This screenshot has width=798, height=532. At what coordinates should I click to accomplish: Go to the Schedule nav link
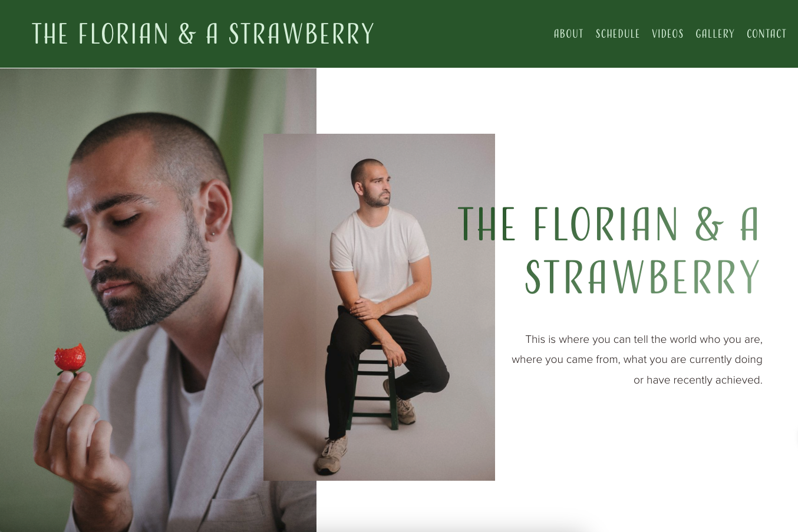coord(618,34)
